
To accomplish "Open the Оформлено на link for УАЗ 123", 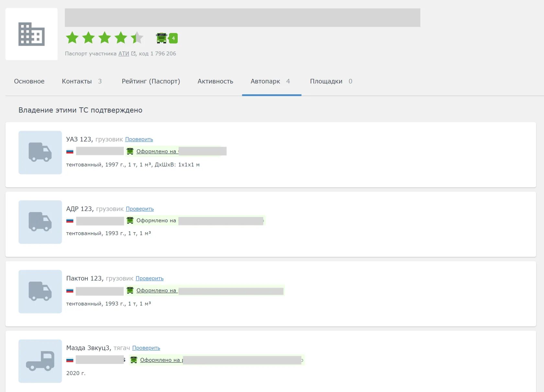I will point(157,151).
